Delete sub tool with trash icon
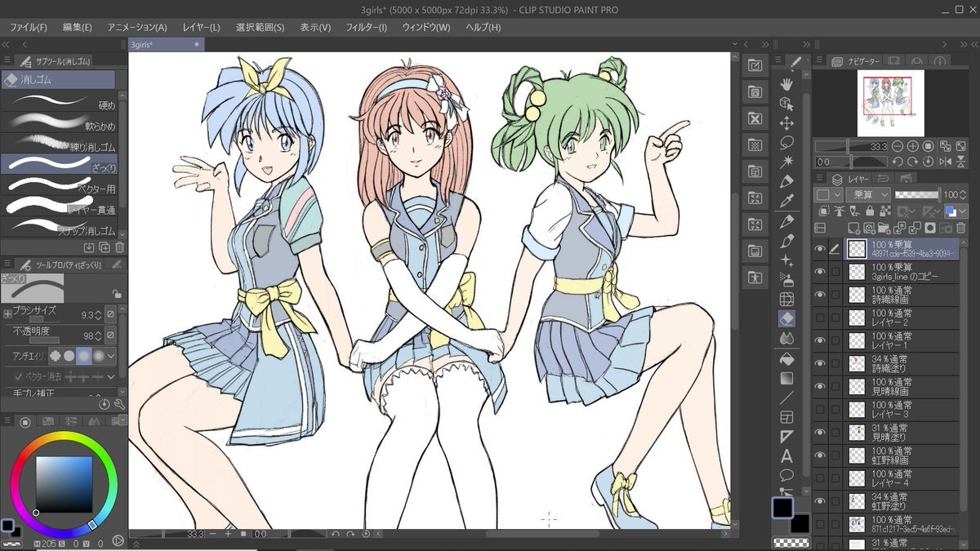 [120, 247]
